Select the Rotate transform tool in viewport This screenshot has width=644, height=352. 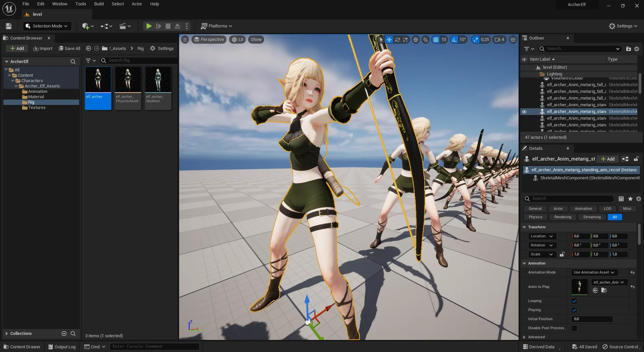(x=397, y=40)
